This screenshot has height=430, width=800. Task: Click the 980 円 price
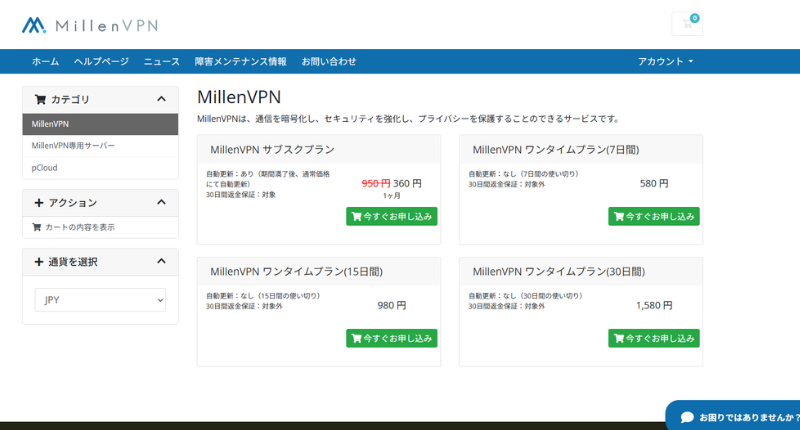pos(392,305)
